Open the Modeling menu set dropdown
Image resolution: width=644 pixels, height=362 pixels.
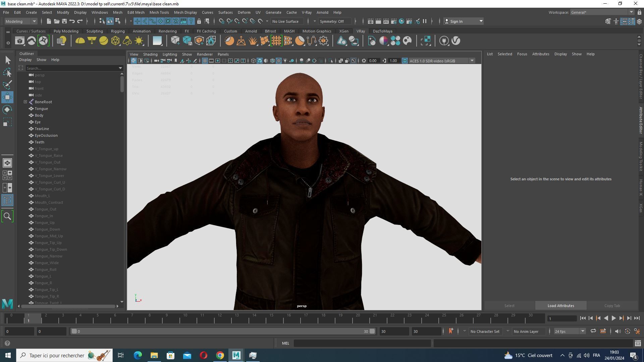[x=21, y=21]
